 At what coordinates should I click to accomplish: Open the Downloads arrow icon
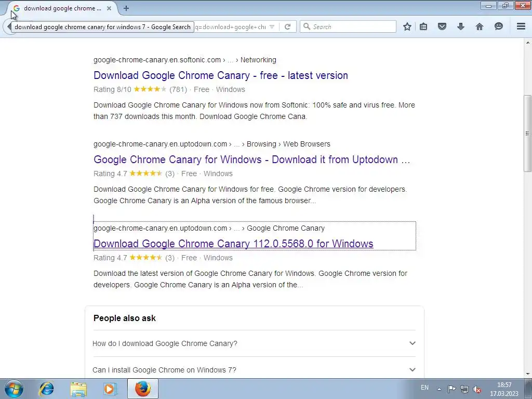point(460,26)
